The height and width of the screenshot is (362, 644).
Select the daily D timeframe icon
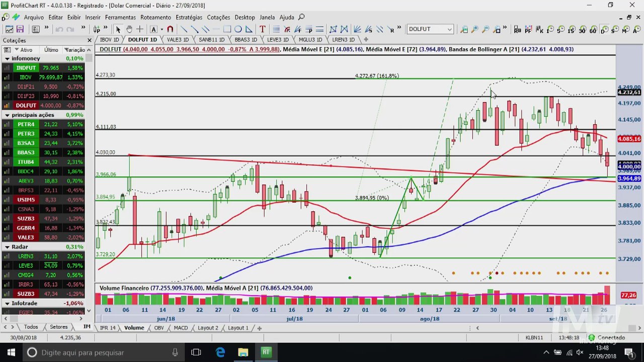click(604, 29)
